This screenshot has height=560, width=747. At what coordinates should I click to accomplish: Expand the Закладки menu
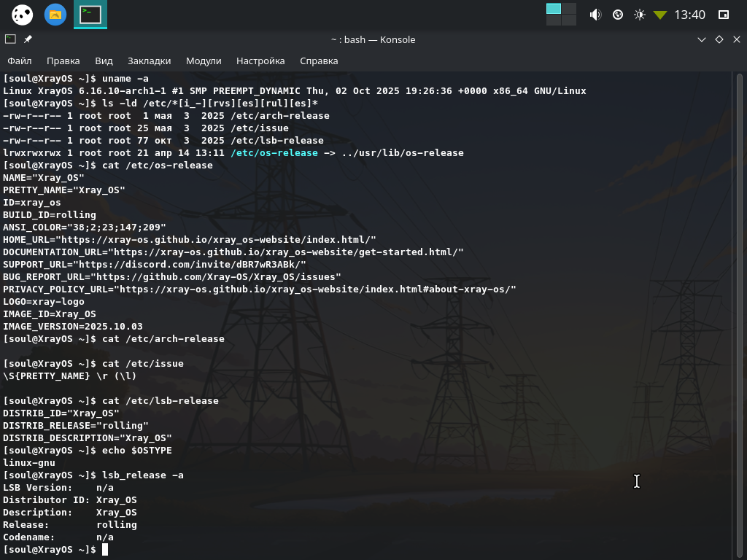pos(149,61)
